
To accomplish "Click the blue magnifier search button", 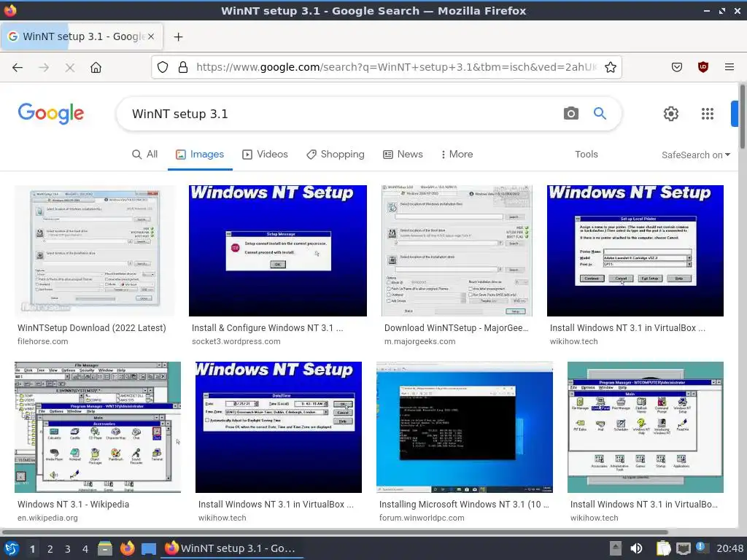I will [x=600, y=113].
